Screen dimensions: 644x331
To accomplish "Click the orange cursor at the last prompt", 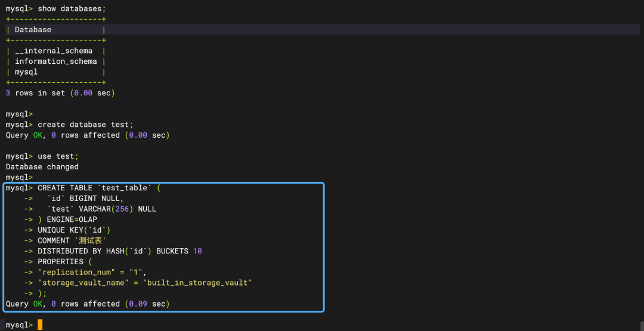I will point(40,324).
